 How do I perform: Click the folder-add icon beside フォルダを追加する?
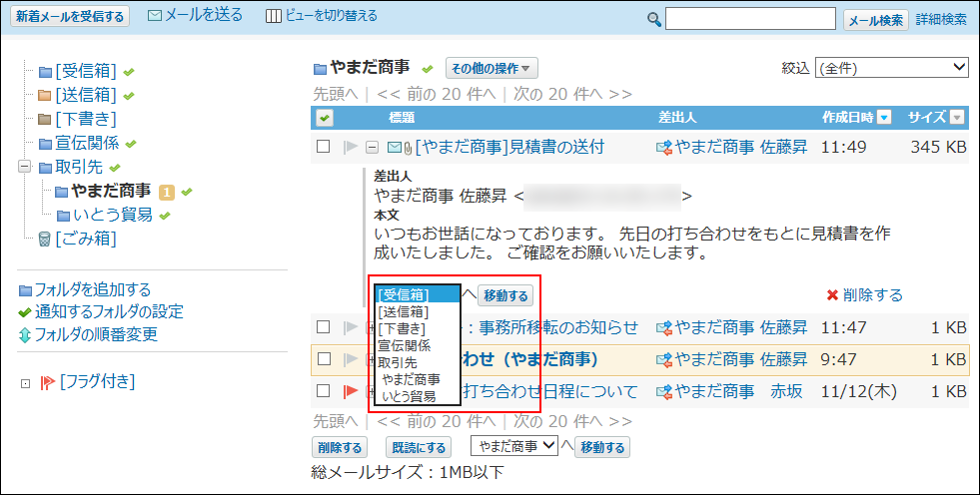[25, 290]
